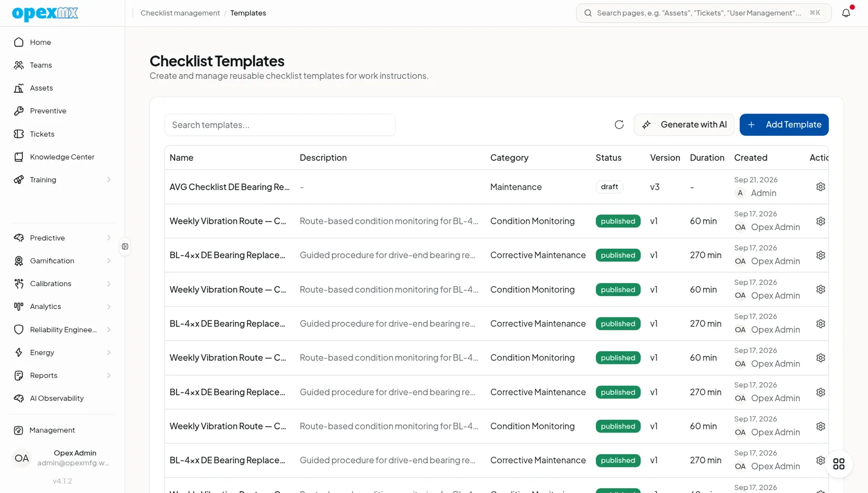
Task: Click the v3 version cell
Action: 655,187
